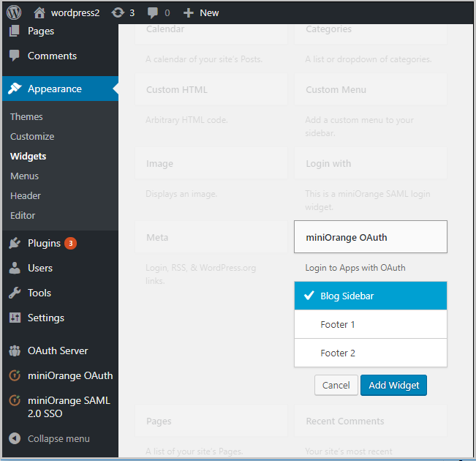This screenshot has height=461, width=476.
Task: Collapse the miniOrange OAuth widget title
Action: pos(371,237)
